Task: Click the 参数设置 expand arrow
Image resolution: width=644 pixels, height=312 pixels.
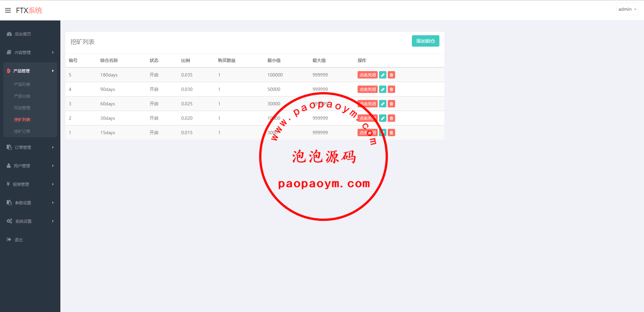Action: tap(53, 203)
